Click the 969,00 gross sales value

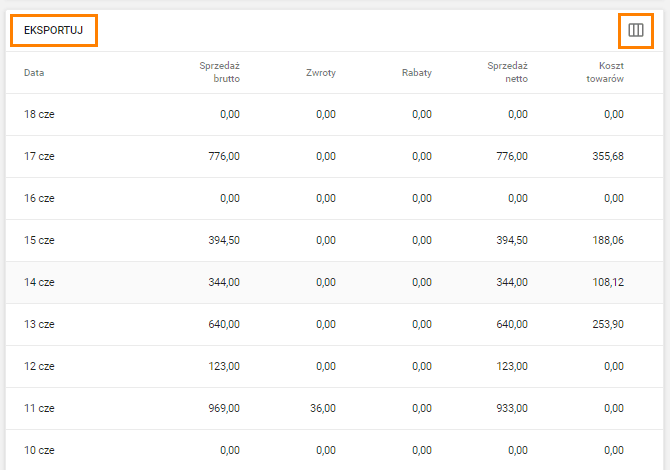pos(224,409)
